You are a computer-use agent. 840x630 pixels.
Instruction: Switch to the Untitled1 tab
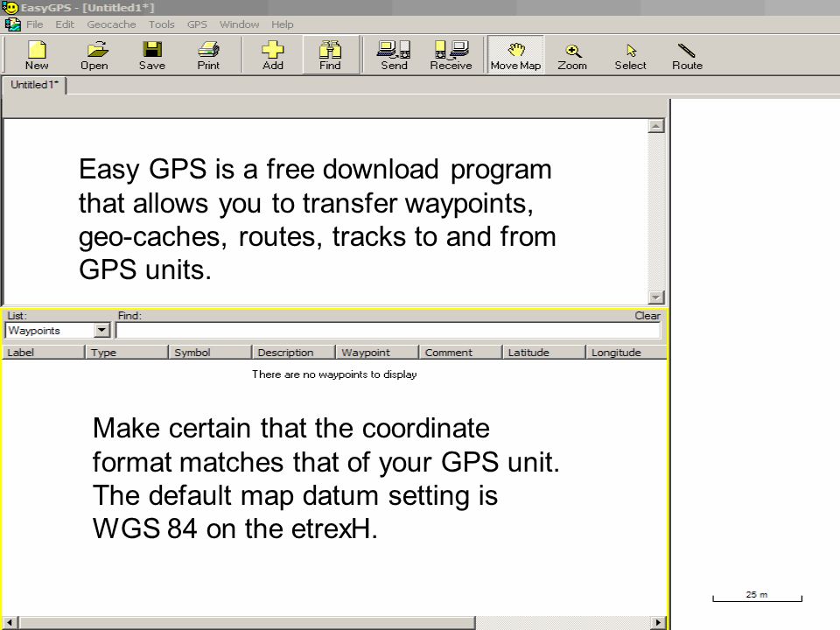pos(34,85)
